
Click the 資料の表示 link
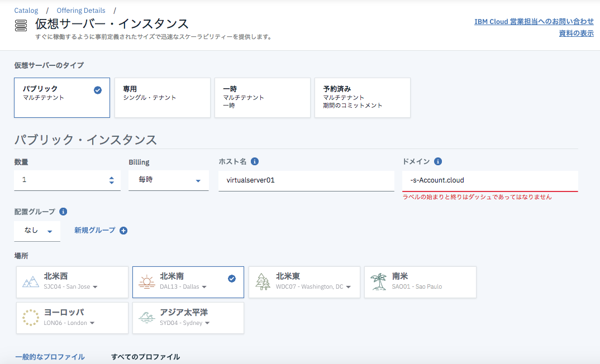click(x=575, y=33)
